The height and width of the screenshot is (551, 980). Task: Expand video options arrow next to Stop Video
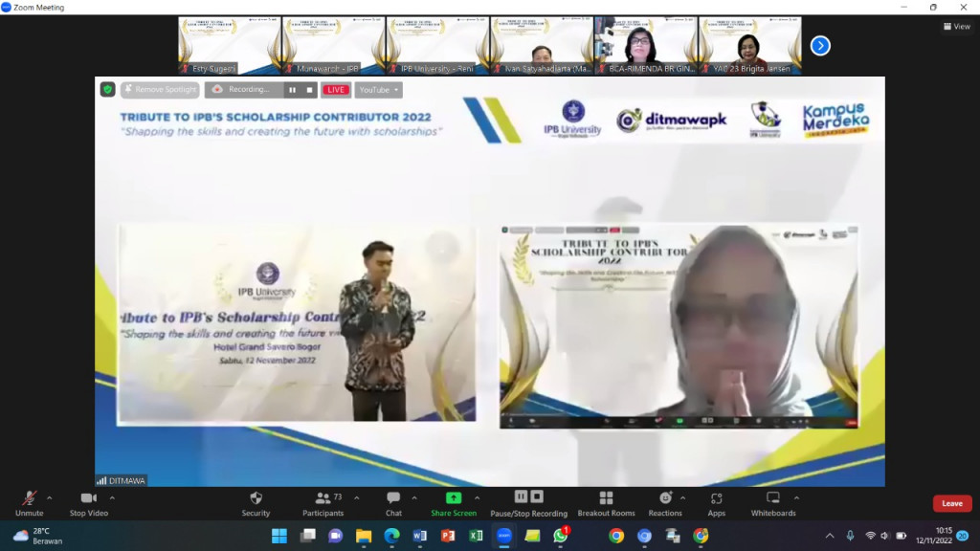[112, 497]
